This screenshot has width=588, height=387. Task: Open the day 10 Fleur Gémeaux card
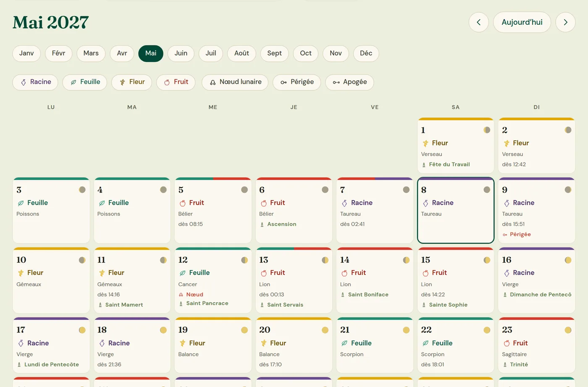(x=51, y=280)
